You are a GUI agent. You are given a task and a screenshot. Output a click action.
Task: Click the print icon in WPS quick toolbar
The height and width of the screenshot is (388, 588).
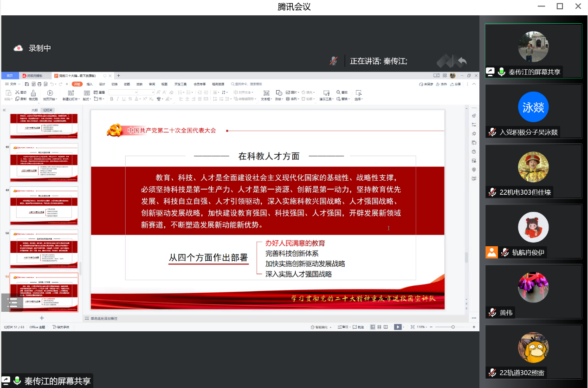coord(39,84)
